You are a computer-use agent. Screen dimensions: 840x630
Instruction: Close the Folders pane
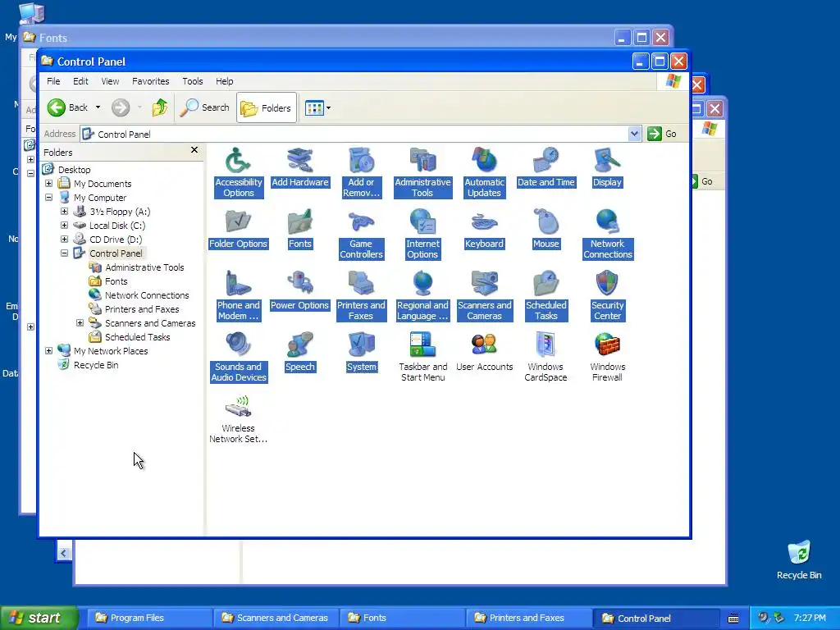194,150
